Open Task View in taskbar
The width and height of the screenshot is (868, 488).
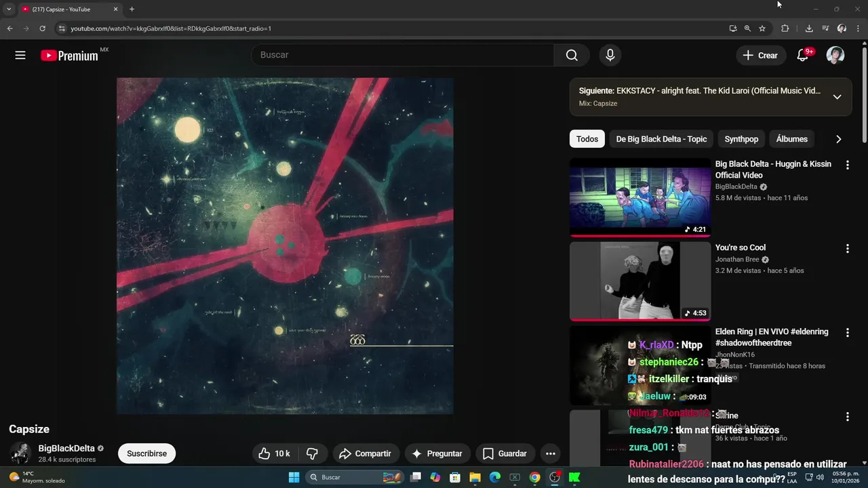click(x=416, y=477)
